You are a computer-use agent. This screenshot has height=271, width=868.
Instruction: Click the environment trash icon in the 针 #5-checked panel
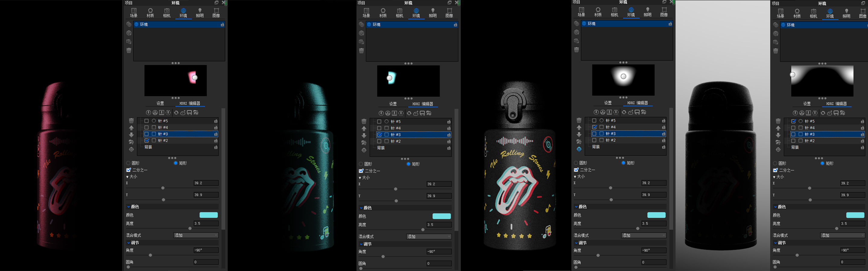pos(776,51)
